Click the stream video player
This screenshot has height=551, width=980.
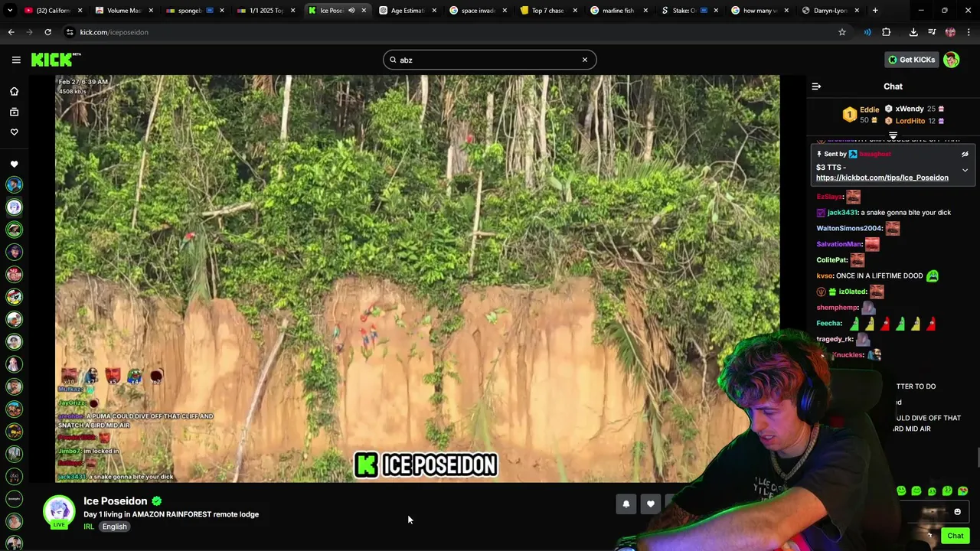[x=417, y=279]
